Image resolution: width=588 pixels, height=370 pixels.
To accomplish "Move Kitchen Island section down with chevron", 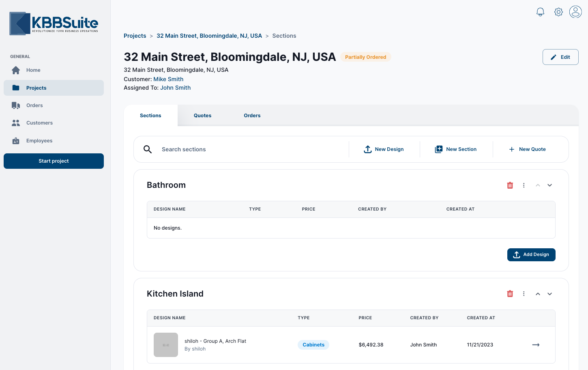I will [549, 294].
